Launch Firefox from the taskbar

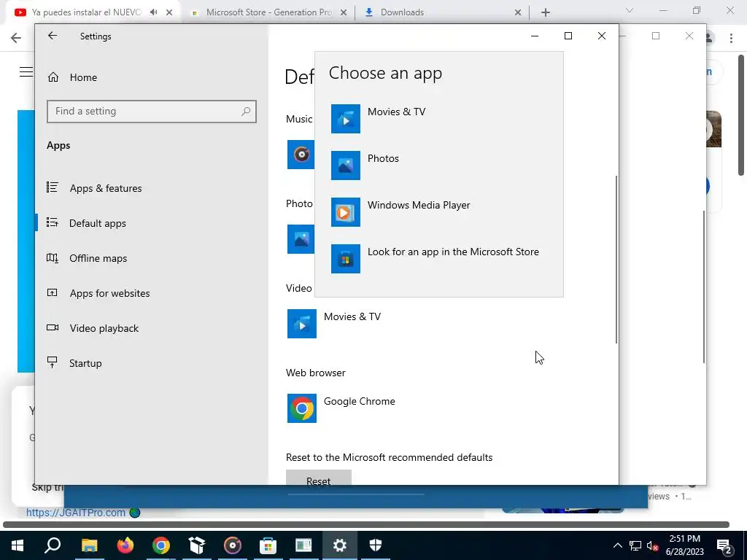pos(125,545)
